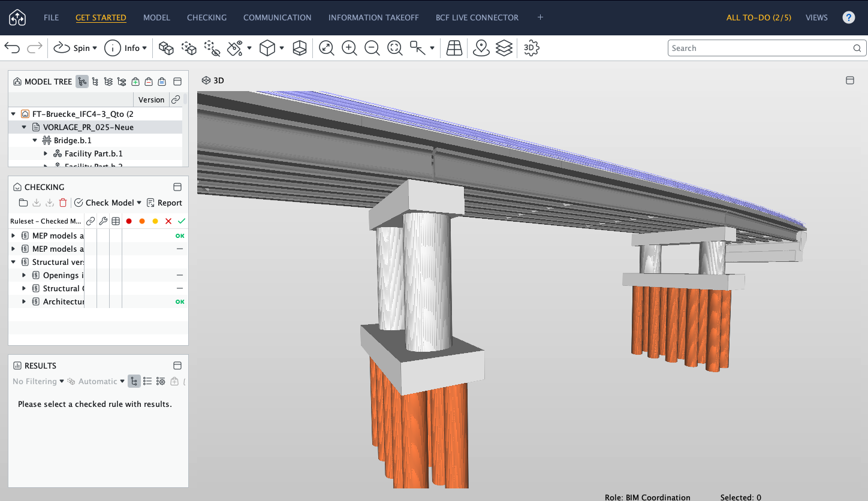Click the Model Tree add-to-basket green plus icon
Screen dimensions: 868x501
point(135,82)
